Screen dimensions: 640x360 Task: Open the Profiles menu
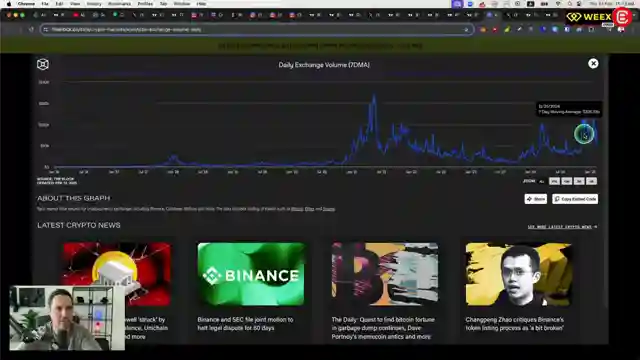(x=145, y=4)
